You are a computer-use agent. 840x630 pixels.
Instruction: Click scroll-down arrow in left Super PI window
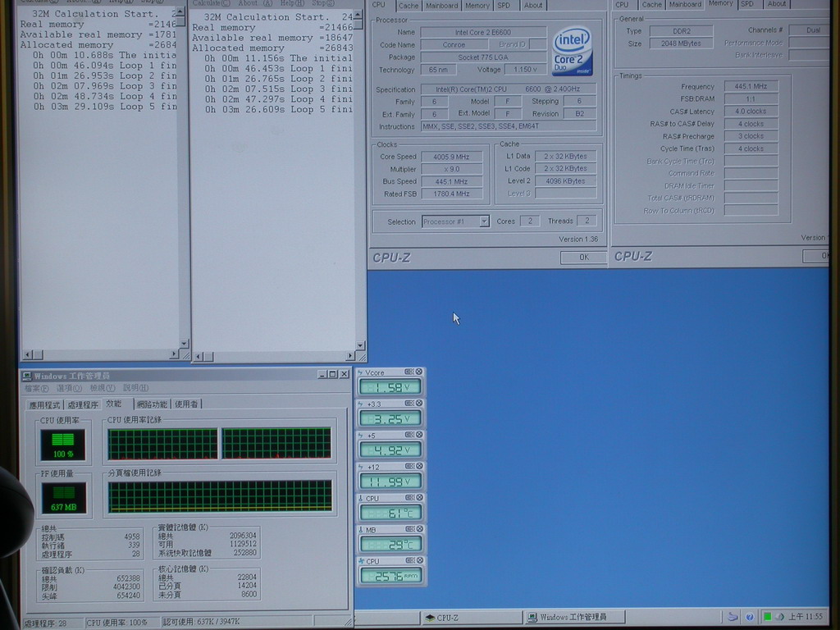[184, 344]
